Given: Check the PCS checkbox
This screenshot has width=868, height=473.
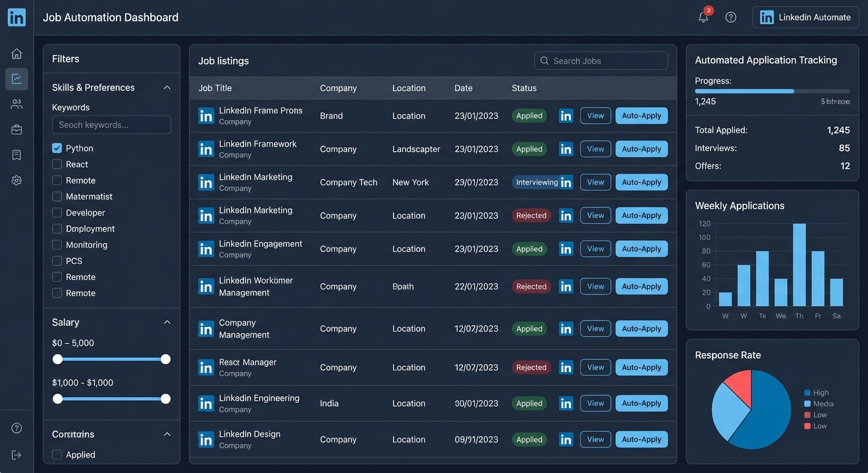Looking at the screenshot, I should [57, 261].
